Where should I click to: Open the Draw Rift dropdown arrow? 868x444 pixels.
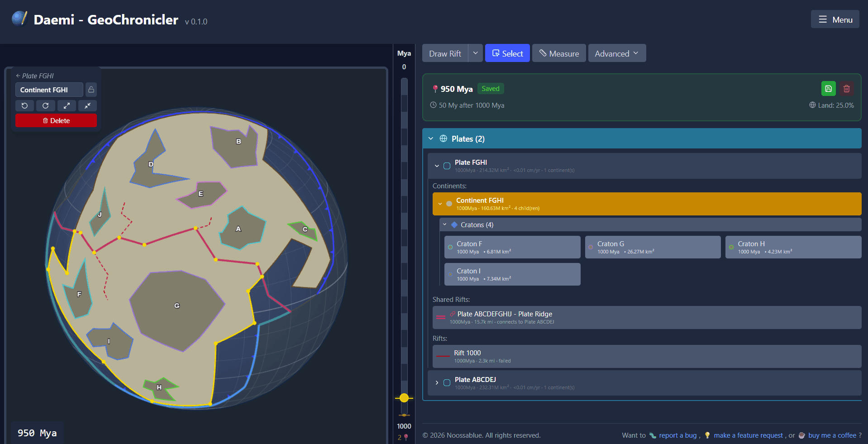[x=475, y=53]
